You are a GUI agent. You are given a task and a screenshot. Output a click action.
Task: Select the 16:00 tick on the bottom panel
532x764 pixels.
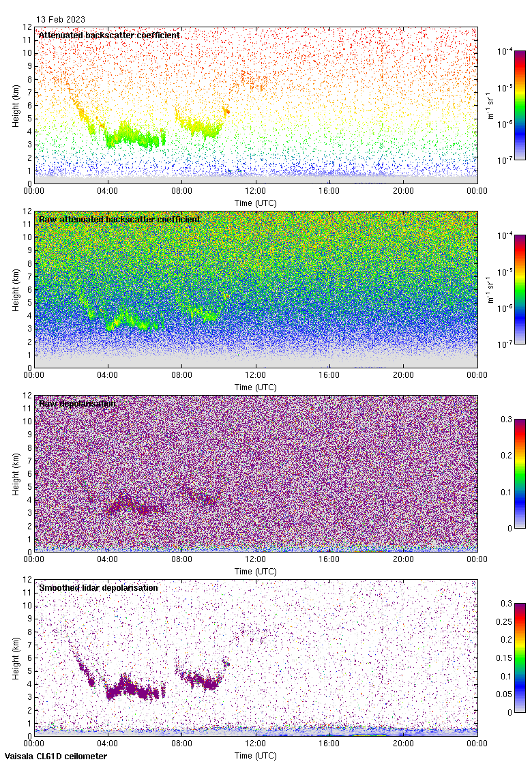coord(329,744)
